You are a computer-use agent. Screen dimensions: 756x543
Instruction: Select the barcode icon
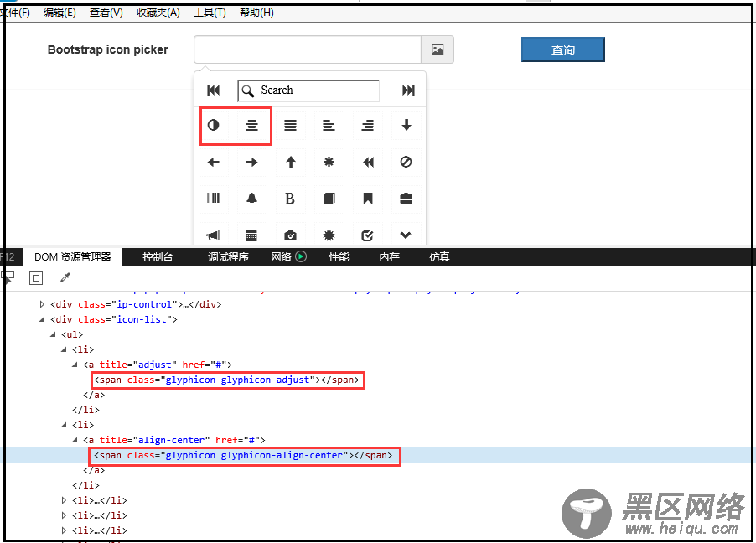coord(213,199)
